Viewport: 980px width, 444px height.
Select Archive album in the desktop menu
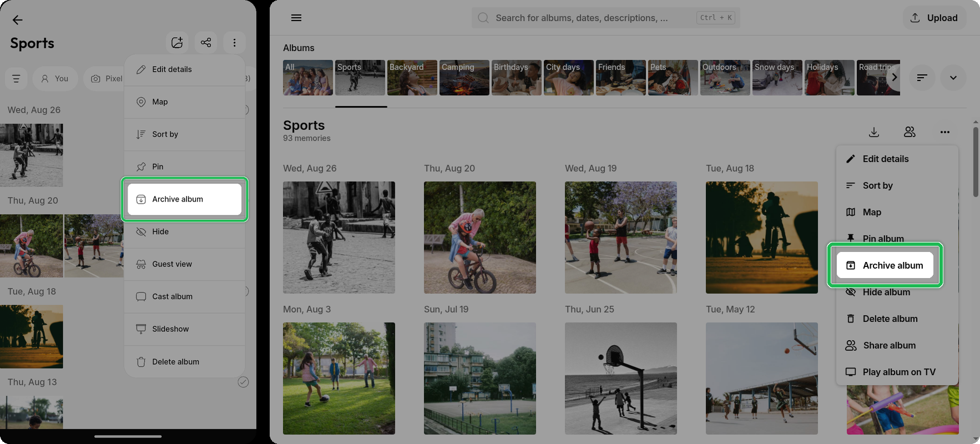click(885, 265)
